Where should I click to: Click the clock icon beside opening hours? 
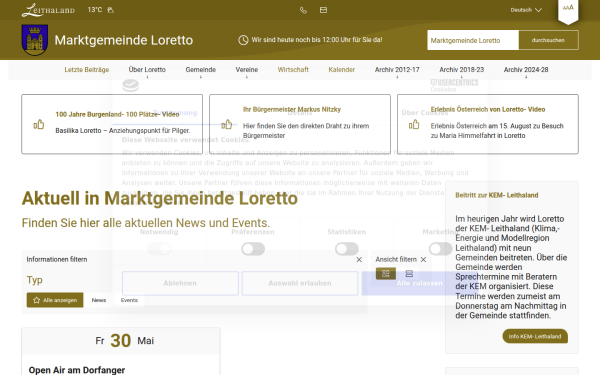(243, 40)
